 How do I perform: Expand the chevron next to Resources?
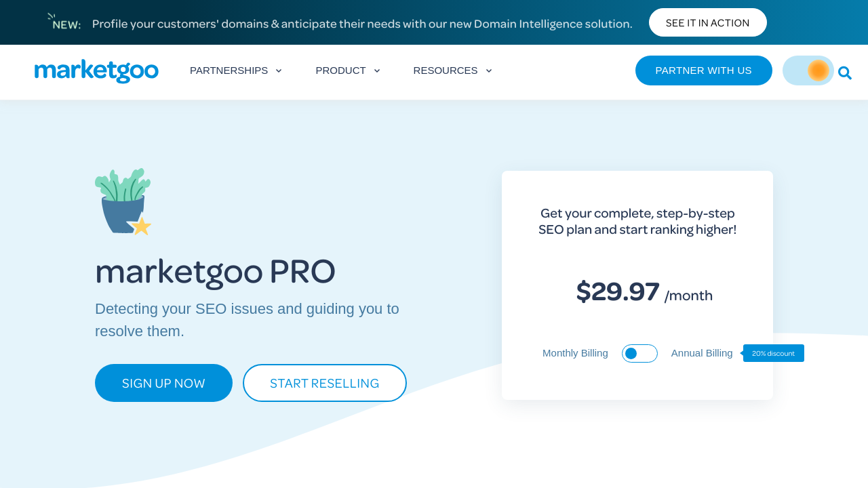coord(489,70)
